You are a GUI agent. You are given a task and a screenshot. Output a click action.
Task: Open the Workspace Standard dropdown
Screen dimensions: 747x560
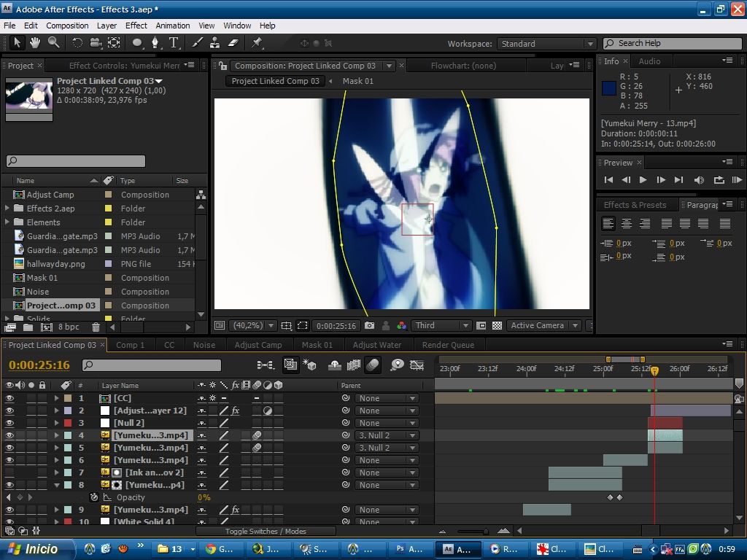(x=546, y=44)
